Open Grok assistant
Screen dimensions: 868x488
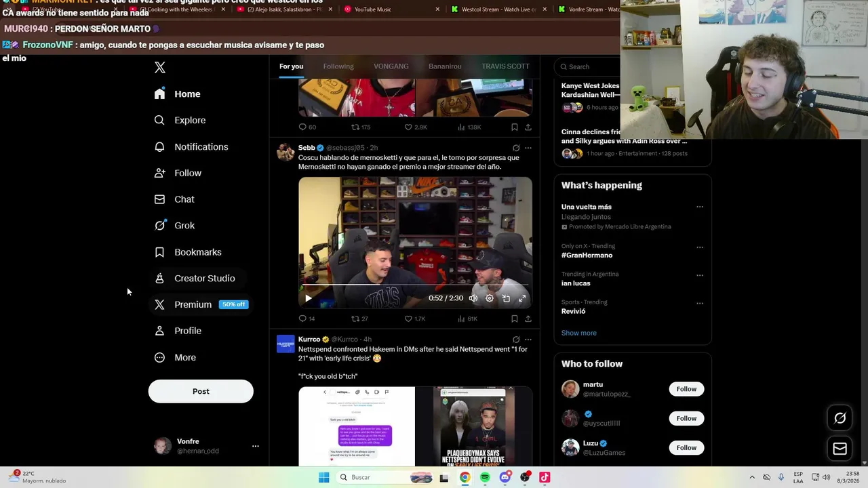coord(175,226)
